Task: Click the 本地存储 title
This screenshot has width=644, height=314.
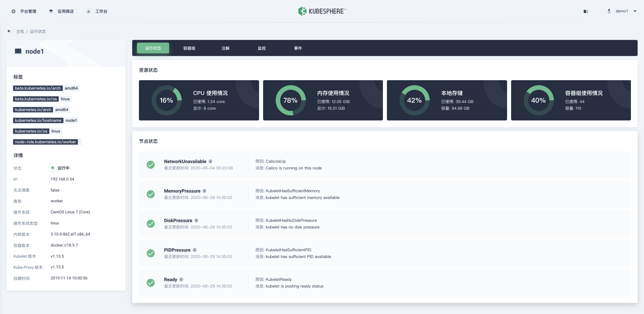Action: (x=452, y=93)
